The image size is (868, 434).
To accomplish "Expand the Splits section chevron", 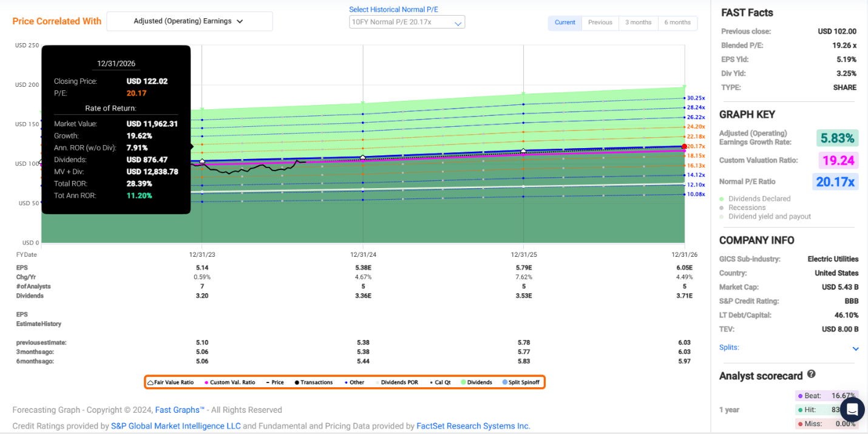I will coord(855,348).
